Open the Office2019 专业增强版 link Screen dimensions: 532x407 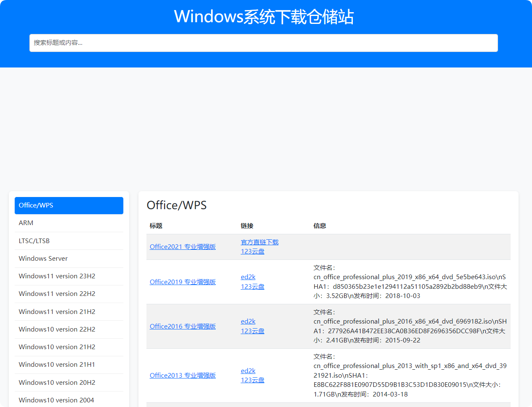tap(183, 282)
